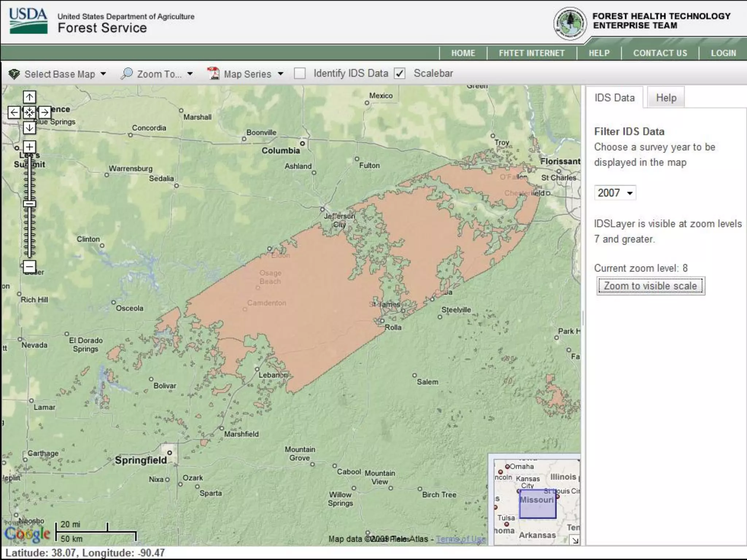Pan the map right with arrow icon
The image size is (747, 560).
tap(44, 112)
